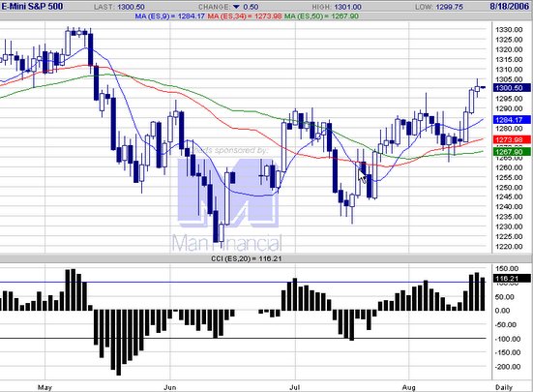Click the down arrow next to CHANGE
Image resolution: width=533 pixels, height=392 pixels.
tap(236, 7)
